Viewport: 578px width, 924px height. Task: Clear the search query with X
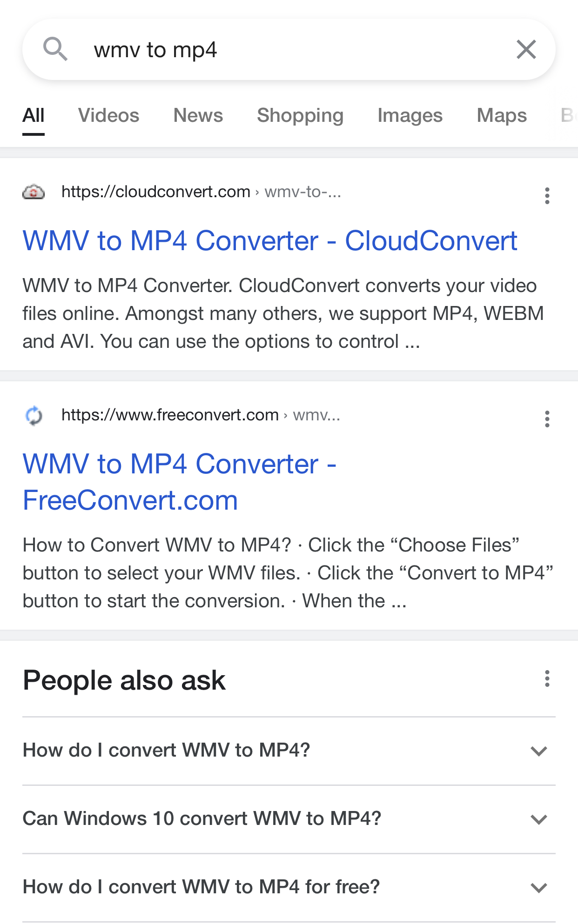coord(526,49)
